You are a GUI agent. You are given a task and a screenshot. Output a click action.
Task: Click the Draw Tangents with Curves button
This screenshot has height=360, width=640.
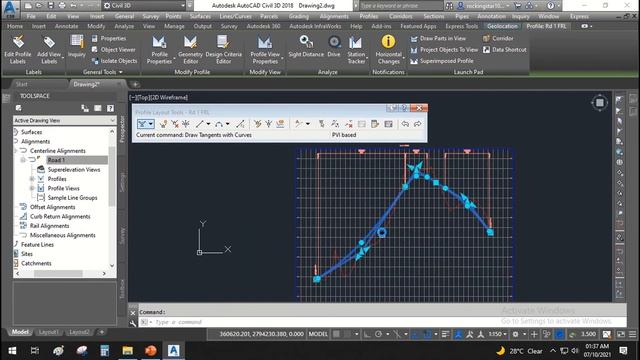point(142,124)
